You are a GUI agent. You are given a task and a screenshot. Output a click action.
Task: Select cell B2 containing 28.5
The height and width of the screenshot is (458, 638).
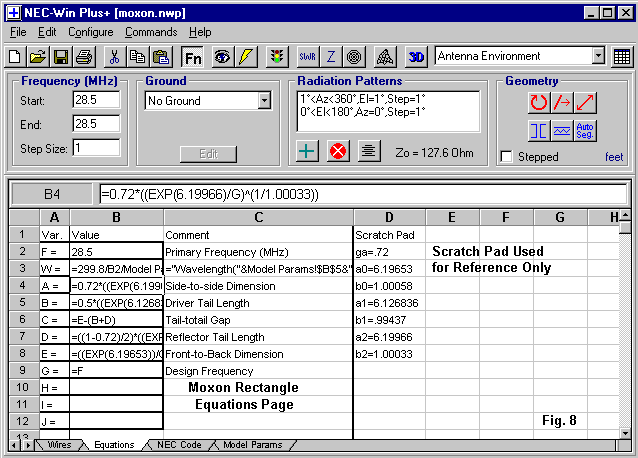pos(116,253)
